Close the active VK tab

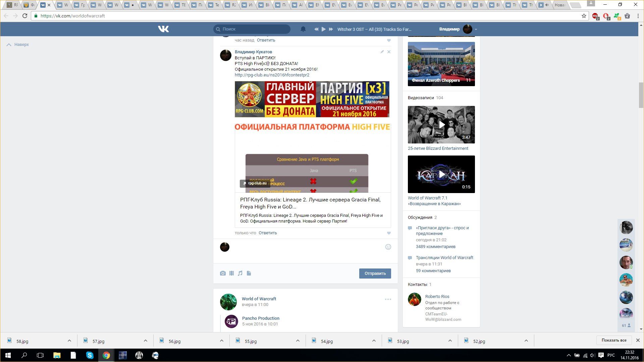click(49, 5)
